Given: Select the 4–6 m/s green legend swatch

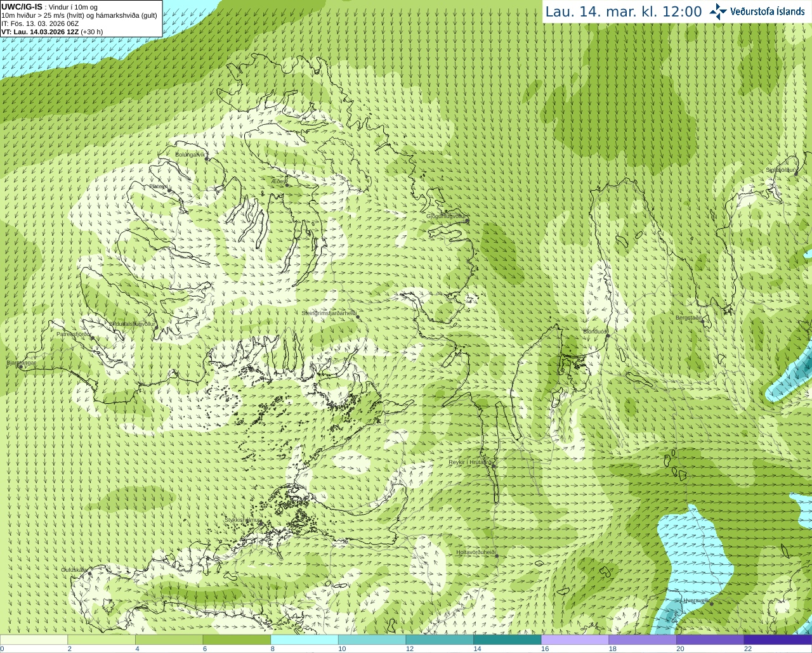Looking at the screenshot, I should click(169, 640).
